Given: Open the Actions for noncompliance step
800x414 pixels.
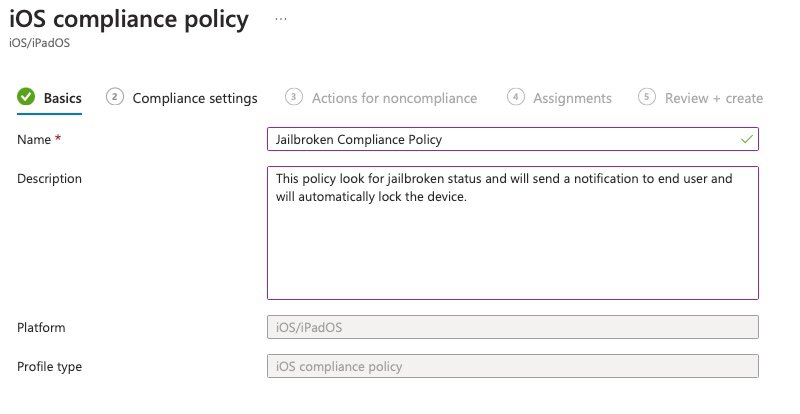Looking at the screenshot, I should (394, 98).
